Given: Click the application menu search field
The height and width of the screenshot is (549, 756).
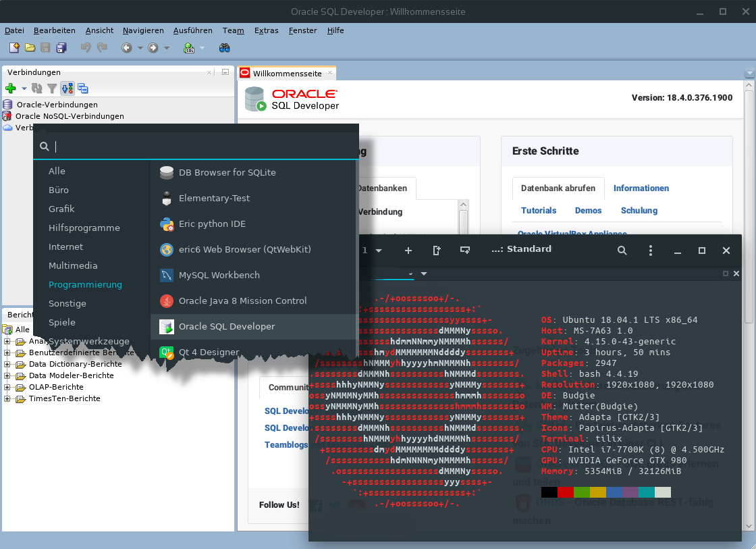Looking at the screenshot, I should [x=196, y=147].
